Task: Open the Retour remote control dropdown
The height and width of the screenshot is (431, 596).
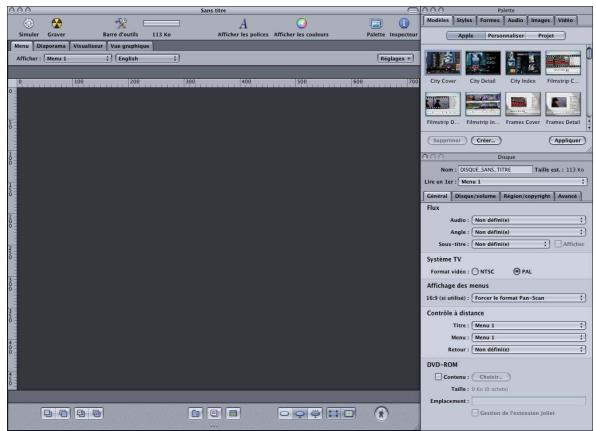Action: click(x=528, y=349)
